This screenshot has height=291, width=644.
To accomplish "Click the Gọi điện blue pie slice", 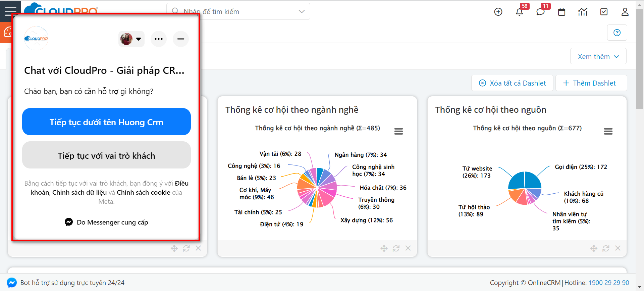I will click(x=533, y=180).
